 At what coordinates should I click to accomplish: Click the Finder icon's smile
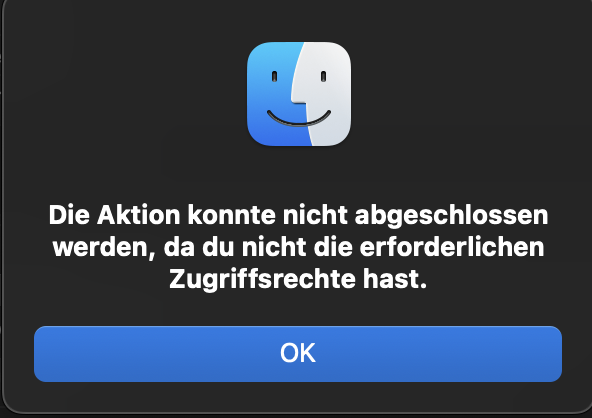point(299,118)
